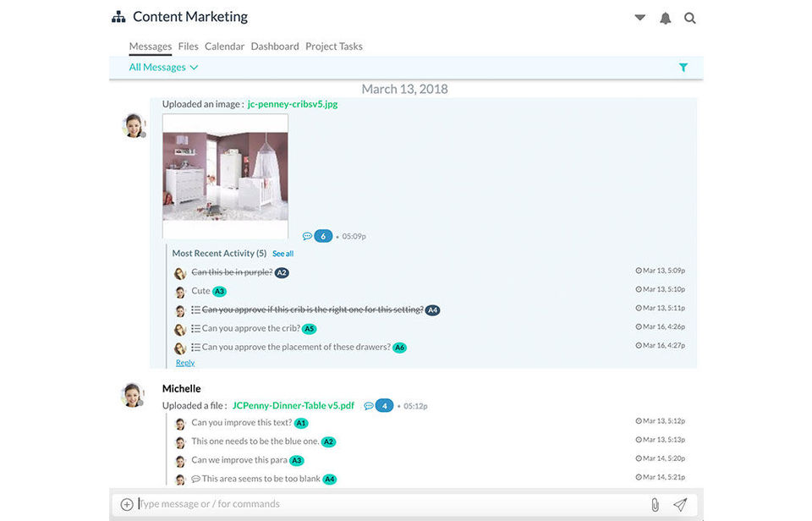Image resolution: width=812 pixels, height=521 pixels.
Task: Click the A2 annotation badge on purple question
Action: [282, 272]
